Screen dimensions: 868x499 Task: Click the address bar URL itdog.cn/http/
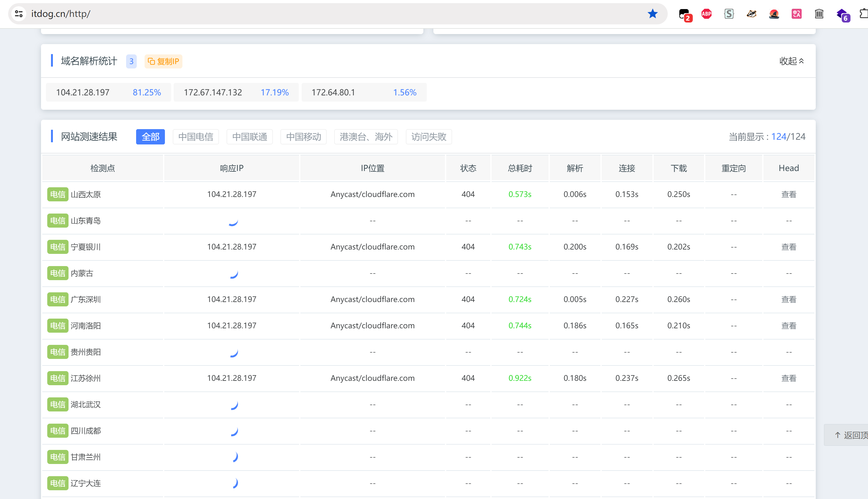click(x=61, y=14)
